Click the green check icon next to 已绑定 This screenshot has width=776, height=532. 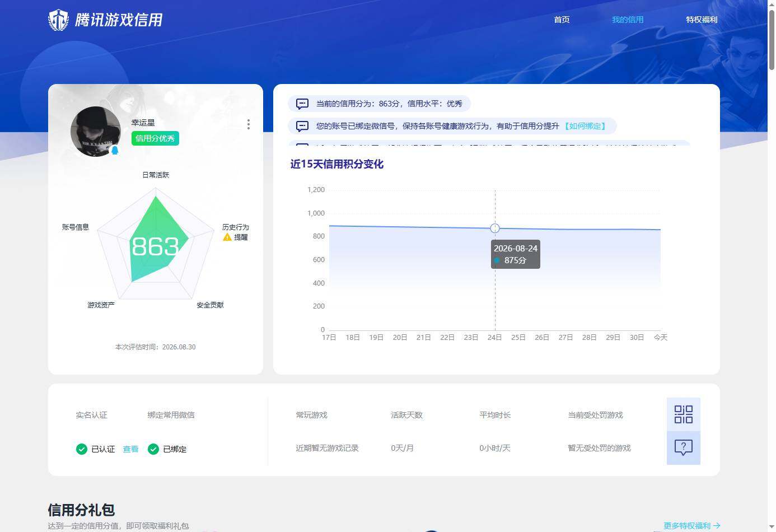tap(153, 449)
